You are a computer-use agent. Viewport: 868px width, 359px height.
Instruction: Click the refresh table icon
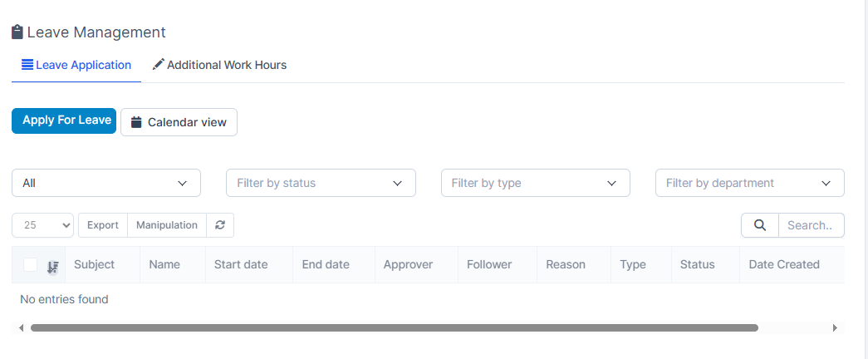click(220, 225)
